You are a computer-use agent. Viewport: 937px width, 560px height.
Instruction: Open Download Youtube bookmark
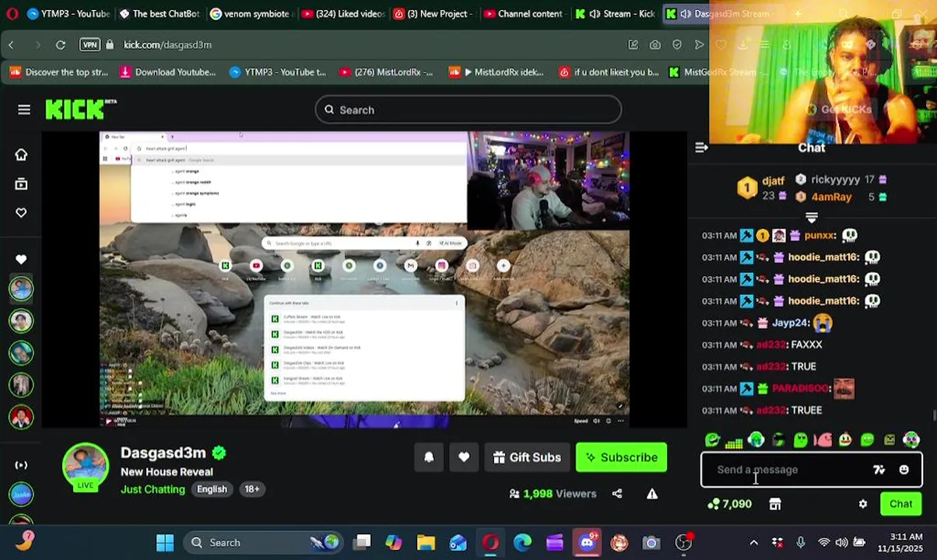click(x=167, y=72)
